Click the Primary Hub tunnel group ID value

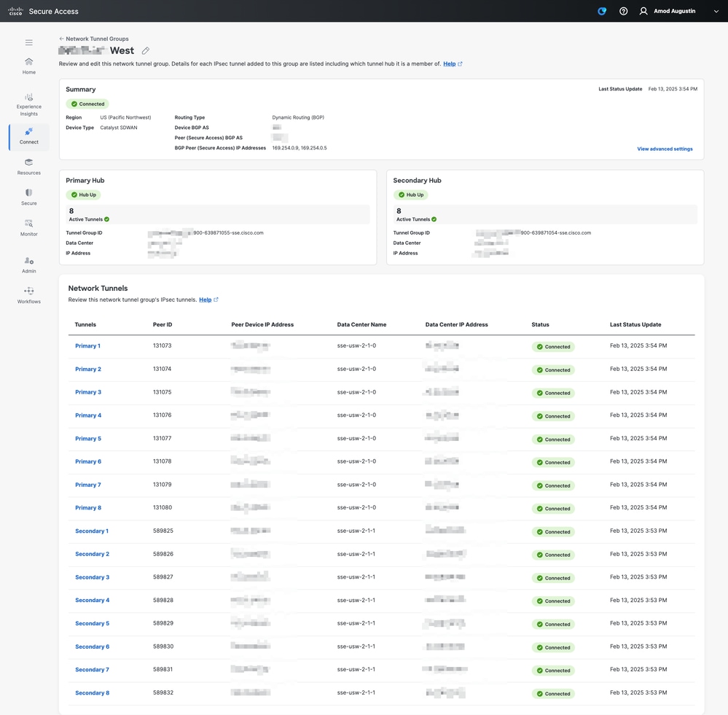pos(206,233)
